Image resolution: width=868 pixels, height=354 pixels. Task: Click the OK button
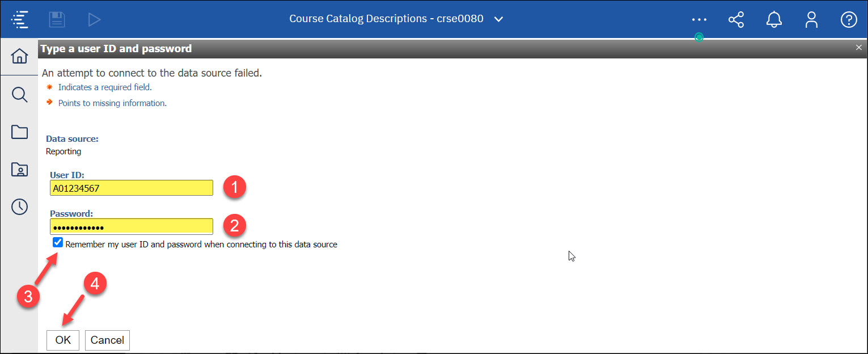[x=63, y=340]
